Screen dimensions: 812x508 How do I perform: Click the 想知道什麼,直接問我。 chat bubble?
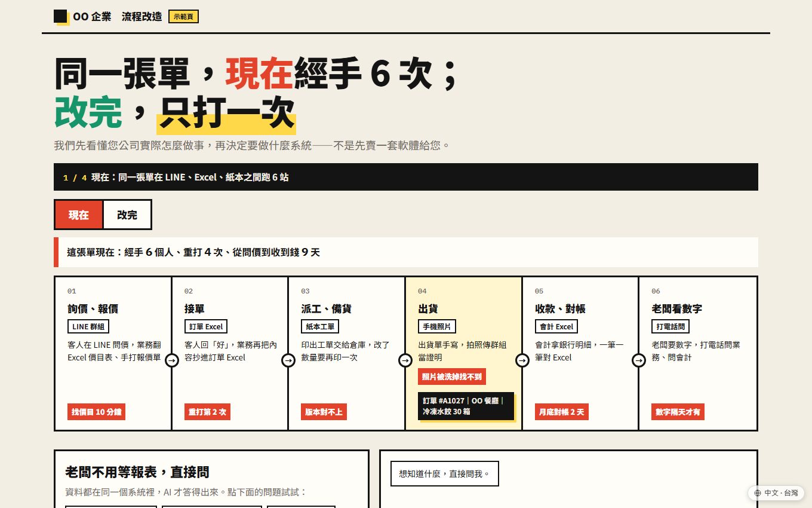(x=445, y=473)
